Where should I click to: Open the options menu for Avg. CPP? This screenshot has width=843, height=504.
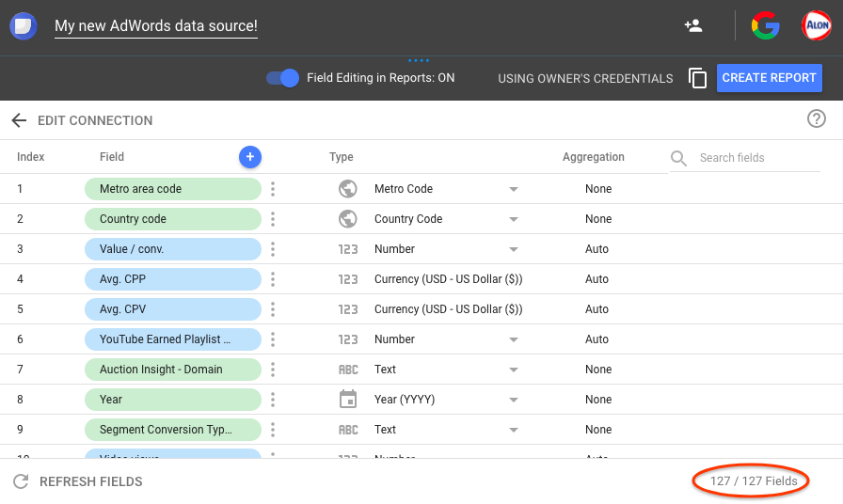[273, 279]
